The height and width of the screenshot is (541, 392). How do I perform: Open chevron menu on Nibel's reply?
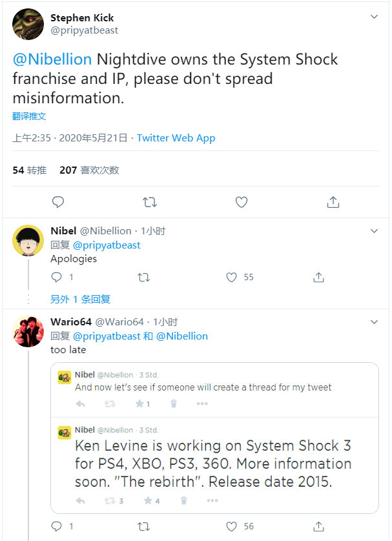coord(374,231)
